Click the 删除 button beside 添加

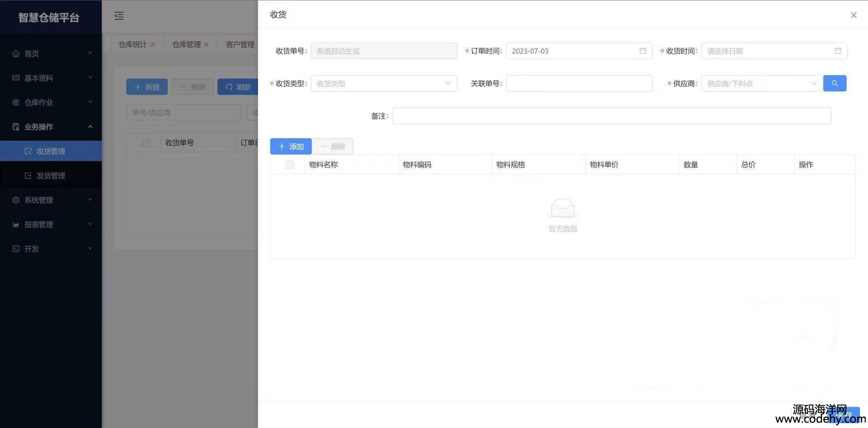(333, 147)
